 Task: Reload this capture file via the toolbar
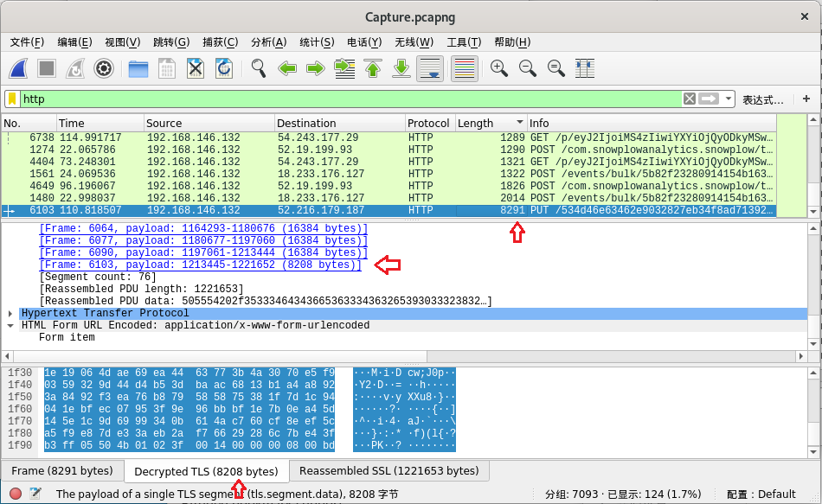coord(224,68)
